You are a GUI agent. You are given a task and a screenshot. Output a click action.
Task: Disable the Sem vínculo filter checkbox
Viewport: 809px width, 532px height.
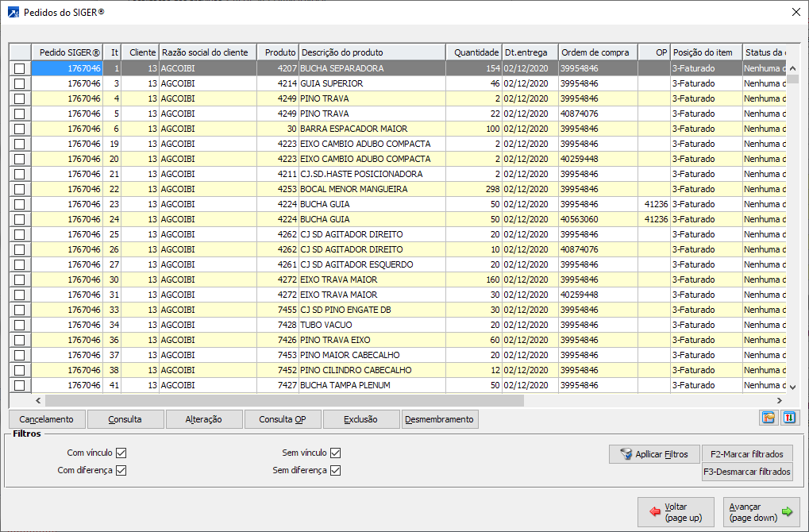[335, 453]
